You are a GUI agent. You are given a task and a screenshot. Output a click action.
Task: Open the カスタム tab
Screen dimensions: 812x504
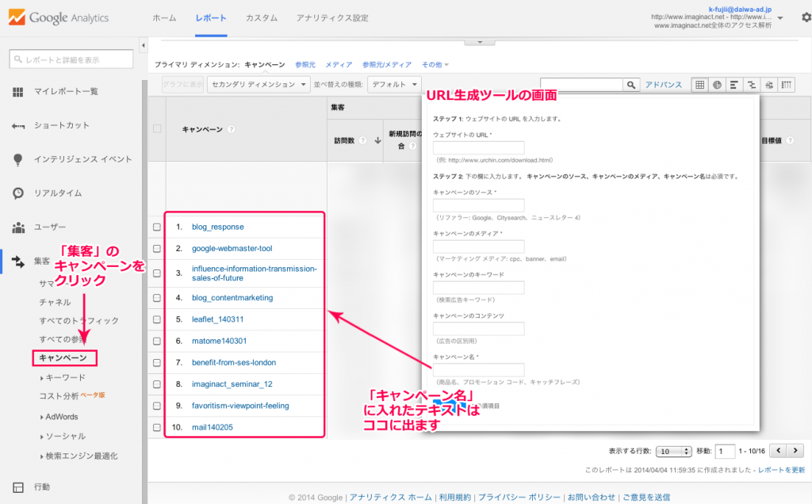pos(262,18)
